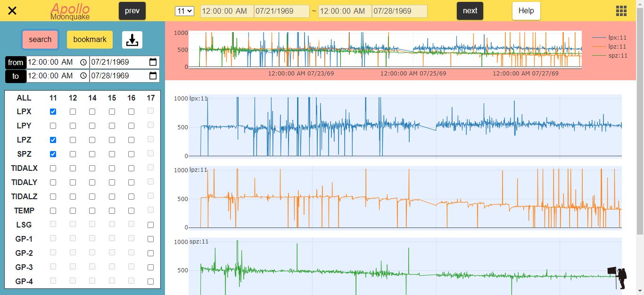Open the station number dropdown showing 11
This screenshot has height=295, width=644.
[184, 11]
